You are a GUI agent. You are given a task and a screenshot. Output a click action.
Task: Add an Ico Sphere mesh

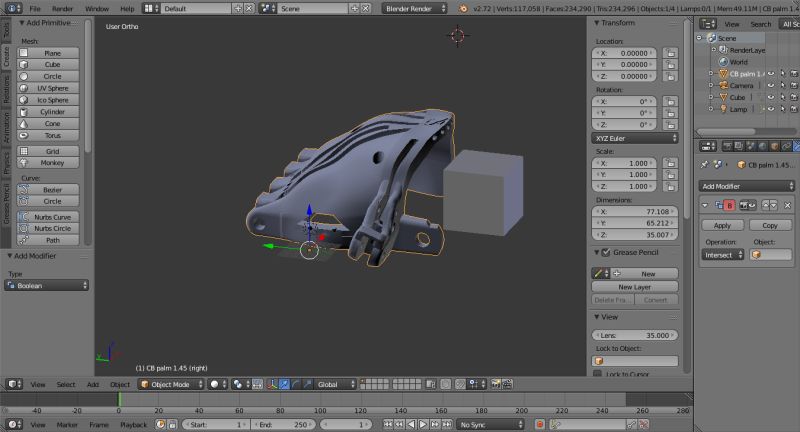tap(48, 100)
